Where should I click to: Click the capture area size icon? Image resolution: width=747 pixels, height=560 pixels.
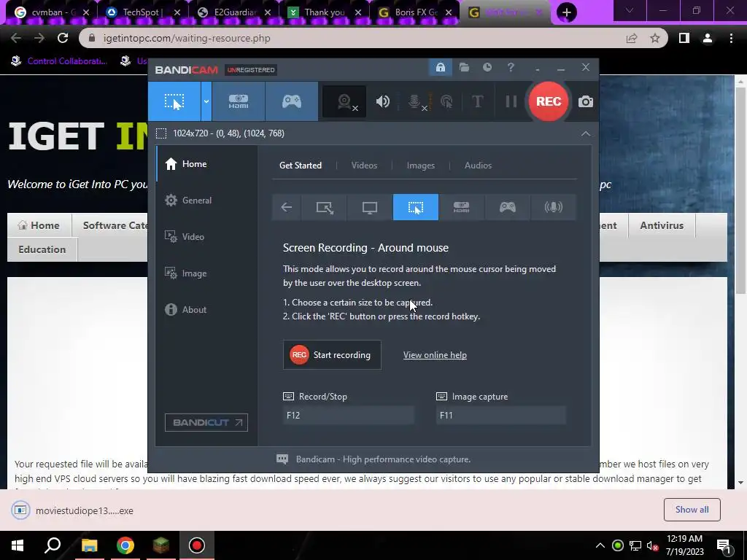coord(161,133)
